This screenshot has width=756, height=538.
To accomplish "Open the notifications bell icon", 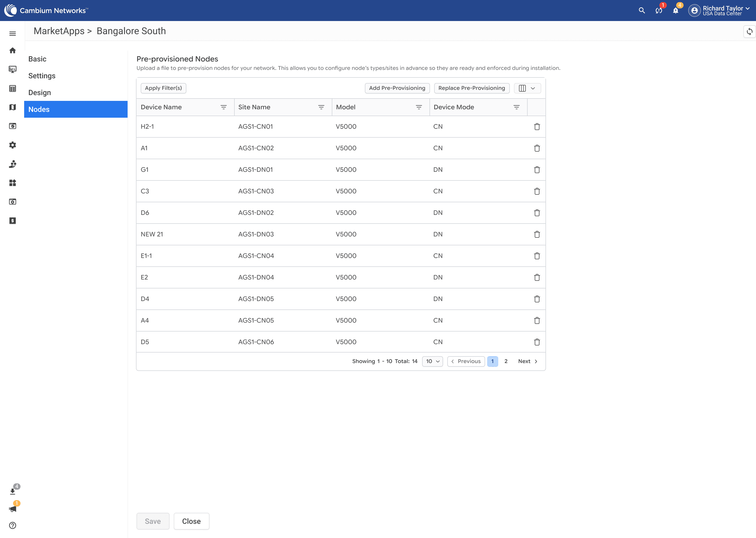I will pyautogui.click(x=676, y=11).
